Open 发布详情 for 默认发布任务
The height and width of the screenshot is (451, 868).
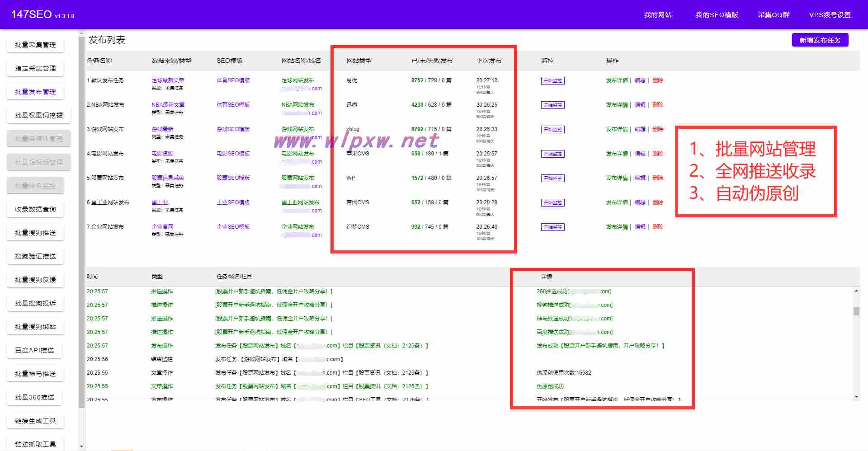pyautogui.click(x=617, y=80)
